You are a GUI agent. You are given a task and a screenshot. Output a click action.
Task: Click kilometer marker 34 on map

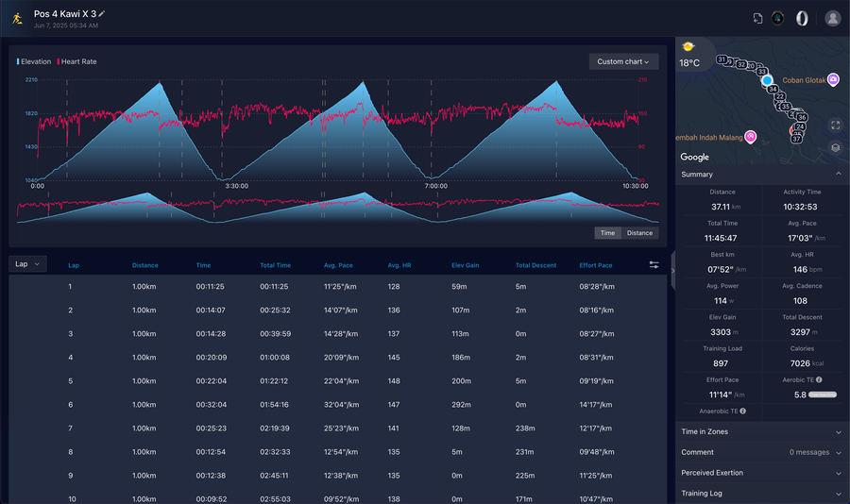click(x=773, y=90)
